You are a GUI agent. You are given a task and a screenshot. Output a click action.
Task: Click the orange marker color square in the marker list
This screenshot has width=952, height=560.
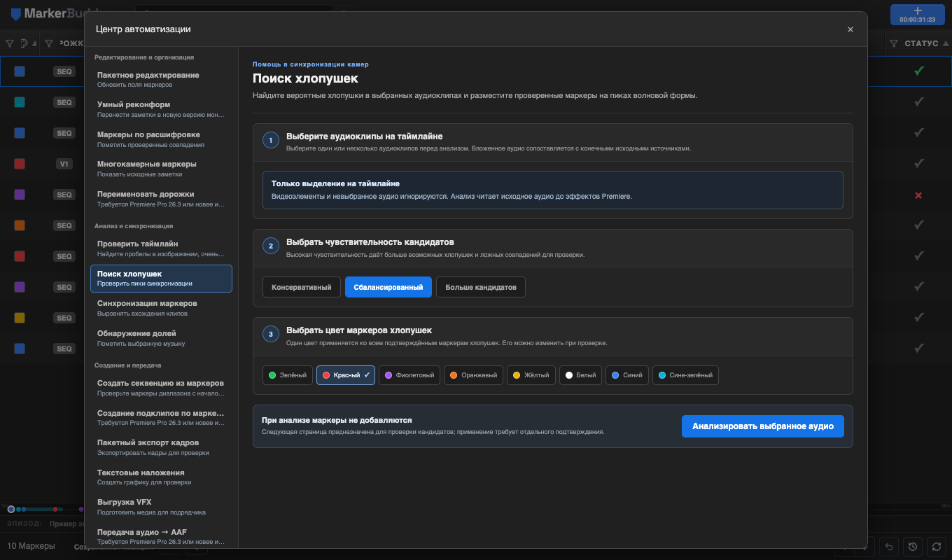(20, 225)
